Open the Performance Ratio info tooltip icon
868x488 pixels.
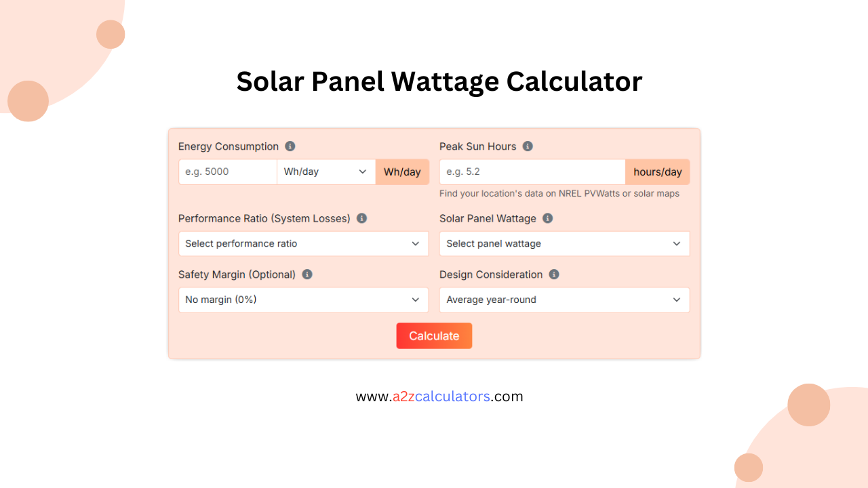(x=361, y=218)
